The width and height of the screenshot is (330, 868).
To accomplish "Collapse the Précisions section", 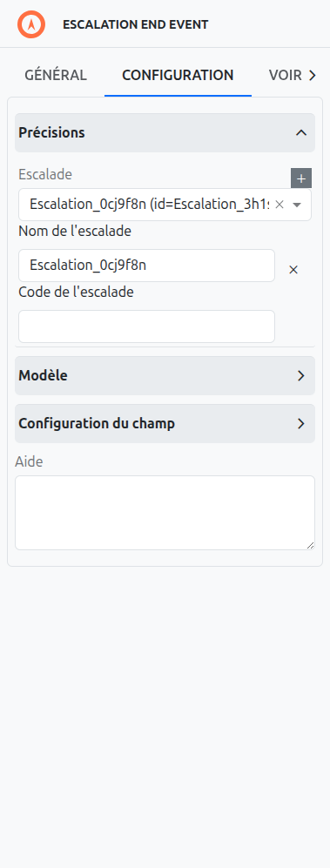I will coord(165,133).
